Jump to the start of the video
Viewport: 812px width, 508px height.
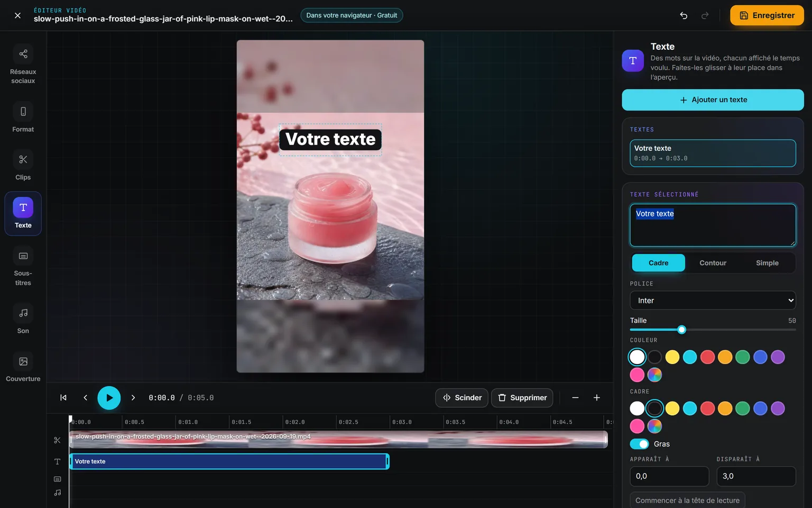[63, 398]
